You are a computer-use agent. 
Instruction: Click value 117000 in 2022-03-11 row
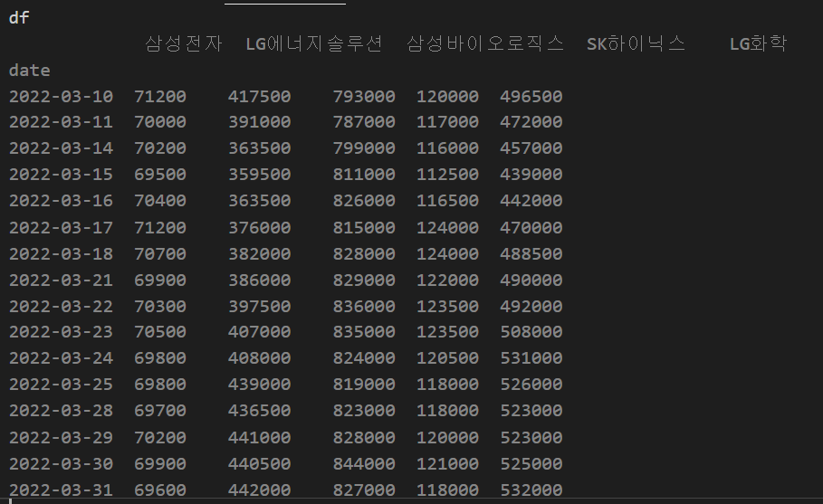[448, 122]
